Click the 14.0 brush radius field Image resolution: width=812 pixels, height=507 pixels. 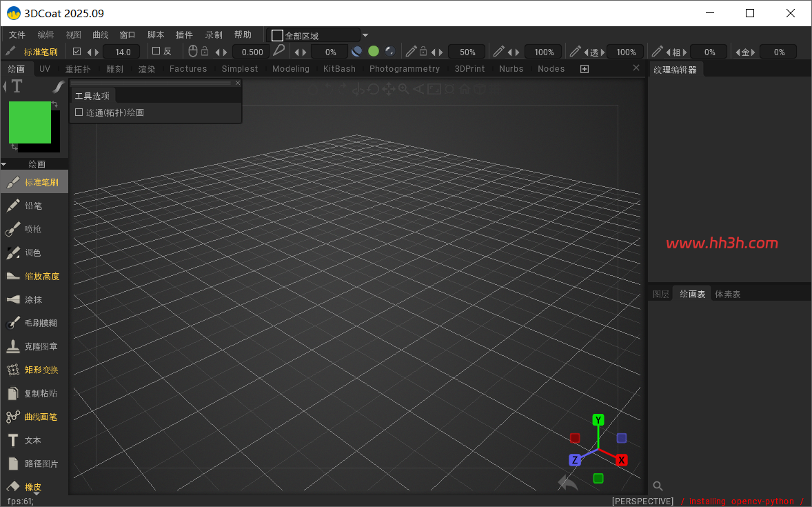click(122, 52)
